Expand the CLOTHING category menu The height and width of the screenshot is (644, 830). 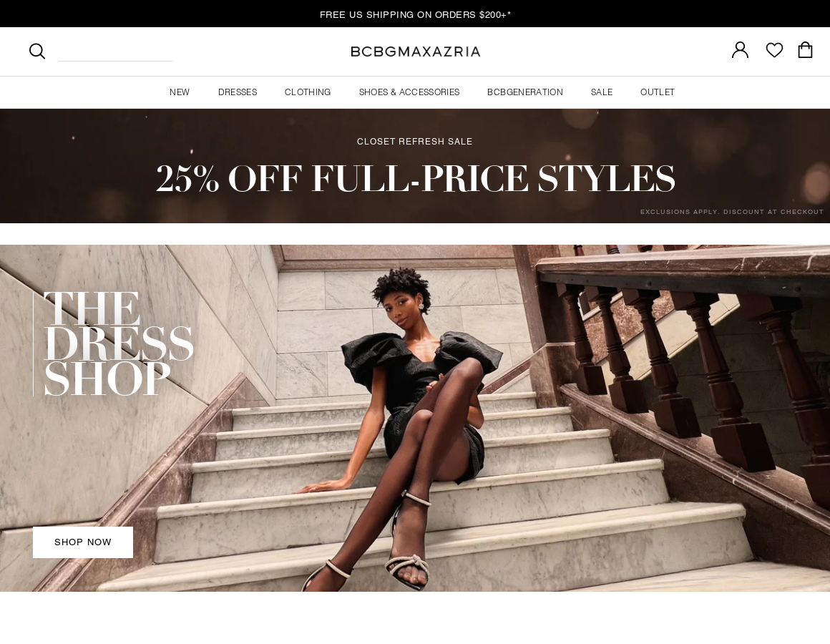[308, 92]
